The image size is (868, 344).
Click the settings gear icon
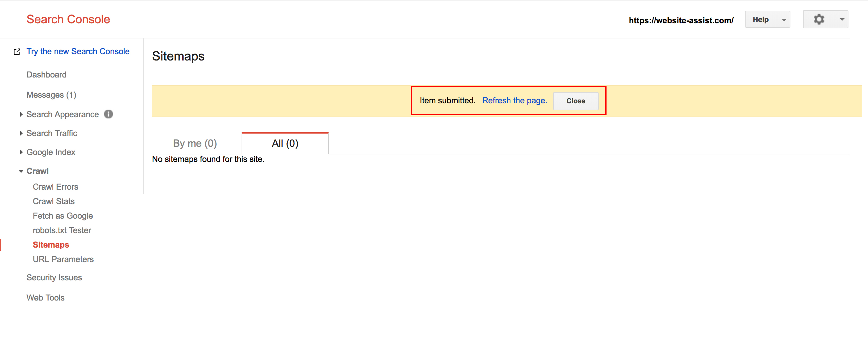click(x=819, y=19)
